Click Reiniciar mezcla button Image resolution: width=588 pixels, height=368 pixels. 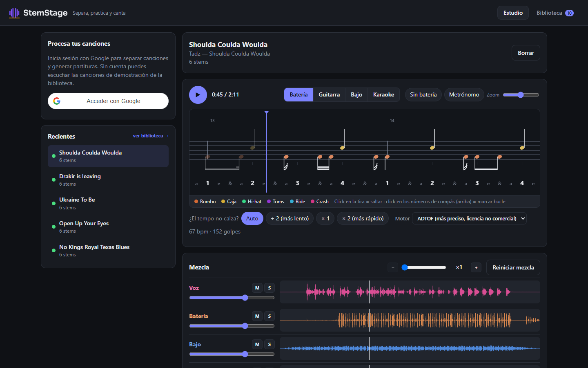point(513,267)
